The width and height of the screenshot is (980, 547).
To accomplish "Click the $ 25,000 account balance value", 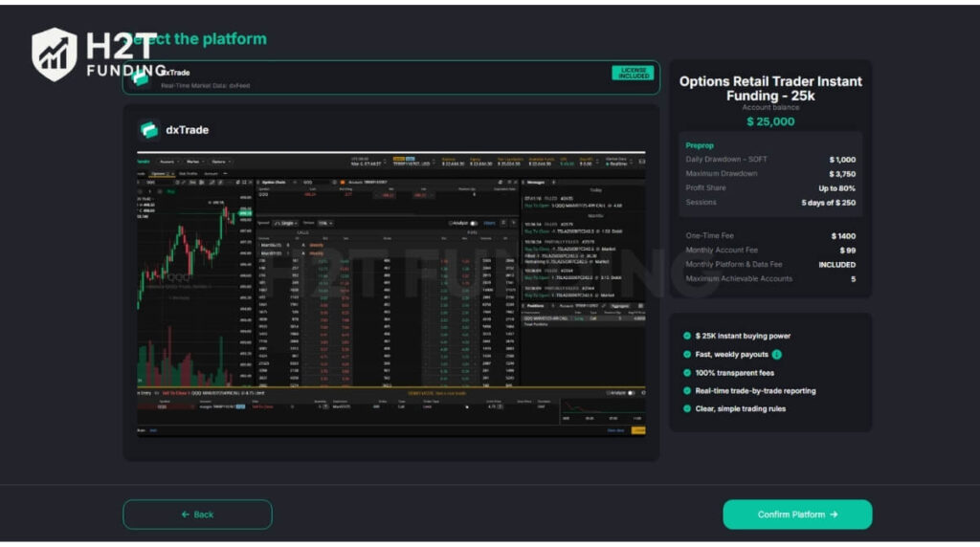I will 770,121.
